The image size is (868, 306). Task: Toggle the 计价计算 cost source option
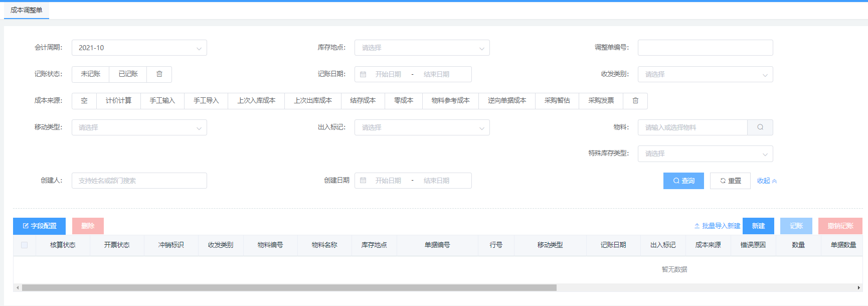[x=119, y=101]
